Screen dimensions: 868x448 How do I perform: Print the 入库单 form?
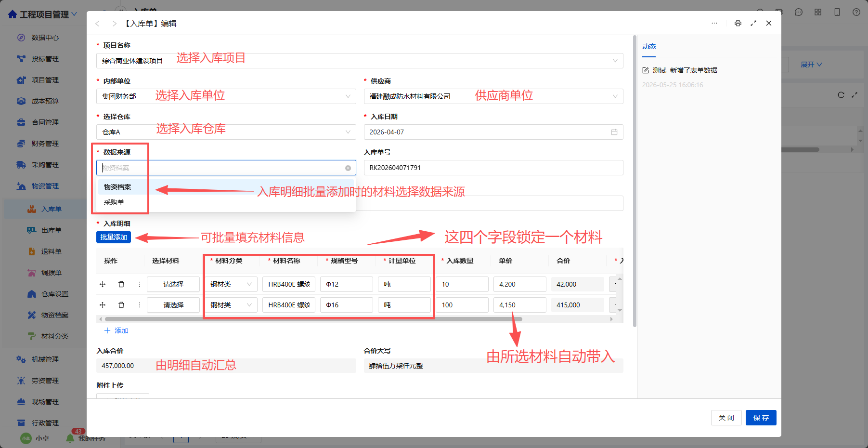coord(738,23)
